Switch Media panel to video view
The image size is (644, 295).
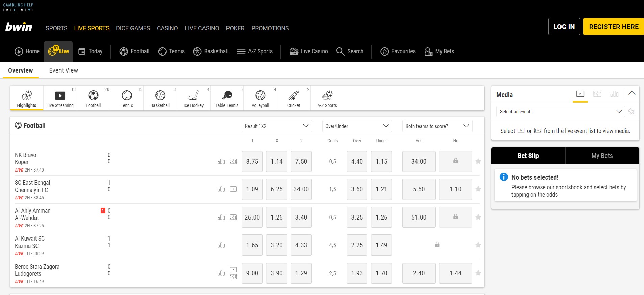(580, 94)
